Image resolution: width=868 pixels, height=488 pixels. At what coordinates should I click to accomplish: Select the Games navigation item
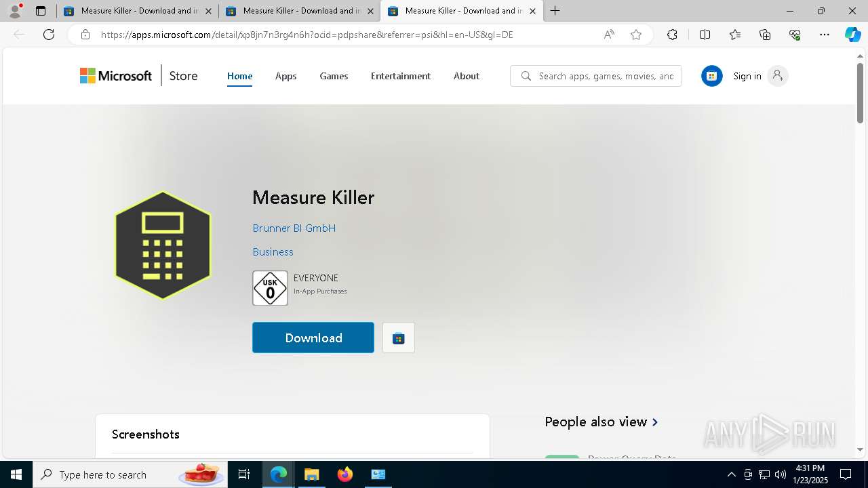(334, 76)
